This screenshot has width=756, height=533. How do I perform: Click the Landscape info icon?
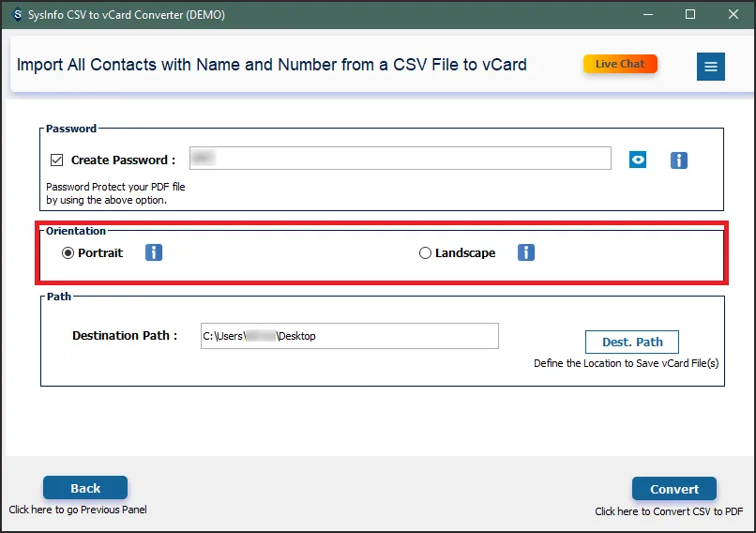pos(526,252)
